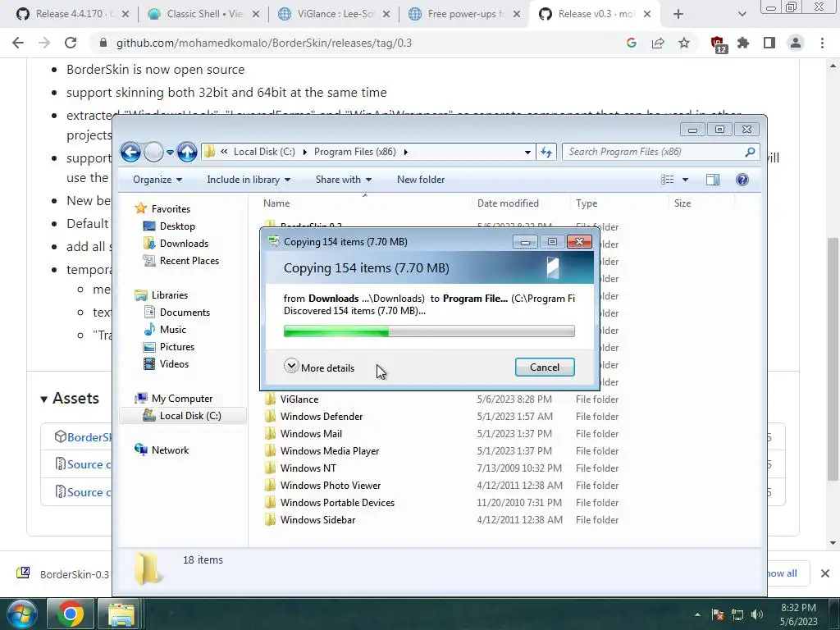Select Local Disk (C:) in navigation pane
This screenshot has width=840, height=630.
point(182,416)
